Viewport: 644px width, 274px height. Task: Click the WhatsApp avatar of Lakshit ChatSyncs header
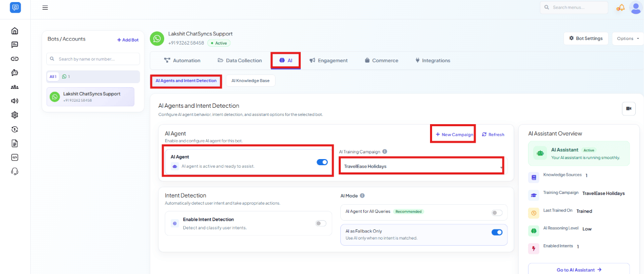(x=157, y=38)
